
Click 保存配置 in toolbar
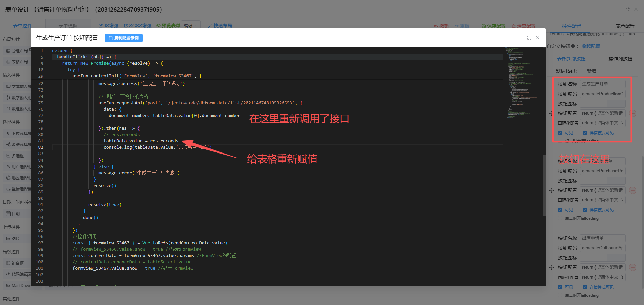click(x=493, y=26)
